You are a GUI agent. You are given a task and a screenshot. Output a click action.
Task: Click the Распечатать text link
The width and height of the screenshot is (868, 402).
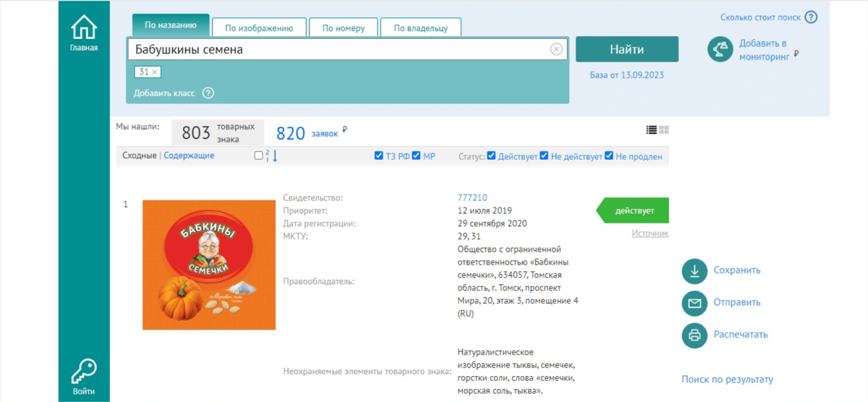(741, 335)
